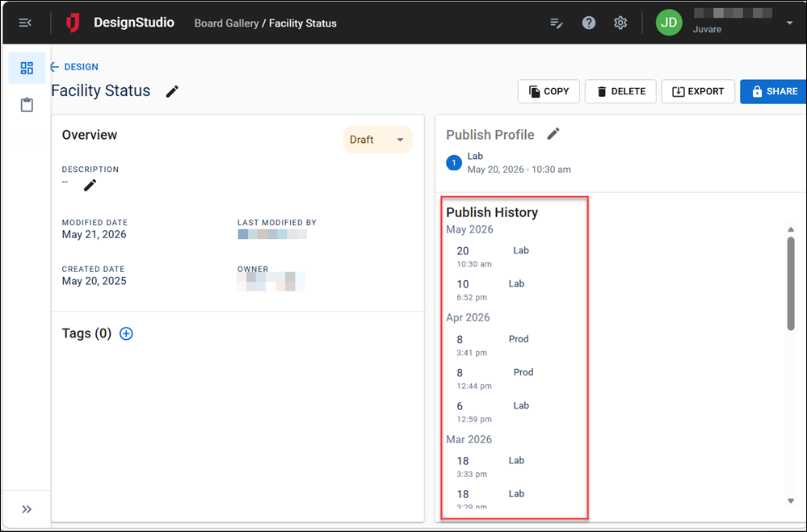Click the Modified Date May 21, 2026
The image size is (807, 532).
[x=95, y=235]
